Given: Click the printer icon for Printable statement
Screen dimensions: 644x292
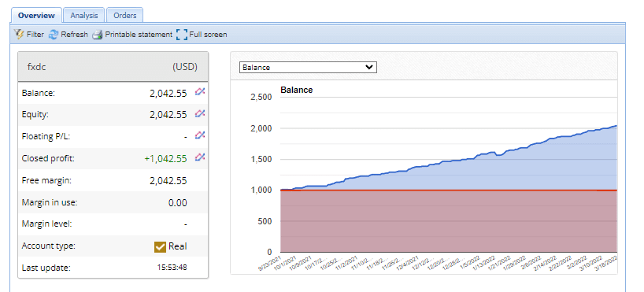Looking at the screenshot, I should pos(97,35).
